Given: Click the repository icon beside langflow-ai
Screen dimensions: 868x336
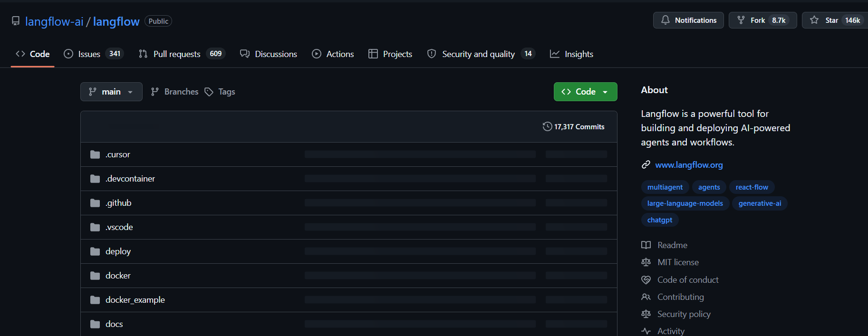Looking at the screenshot, I should 16,21.
